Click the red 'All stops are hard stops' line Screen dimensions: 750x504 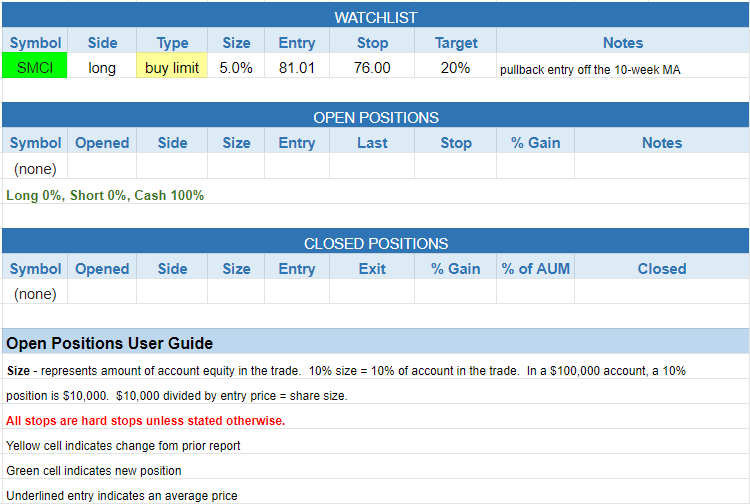click(145, 420)
